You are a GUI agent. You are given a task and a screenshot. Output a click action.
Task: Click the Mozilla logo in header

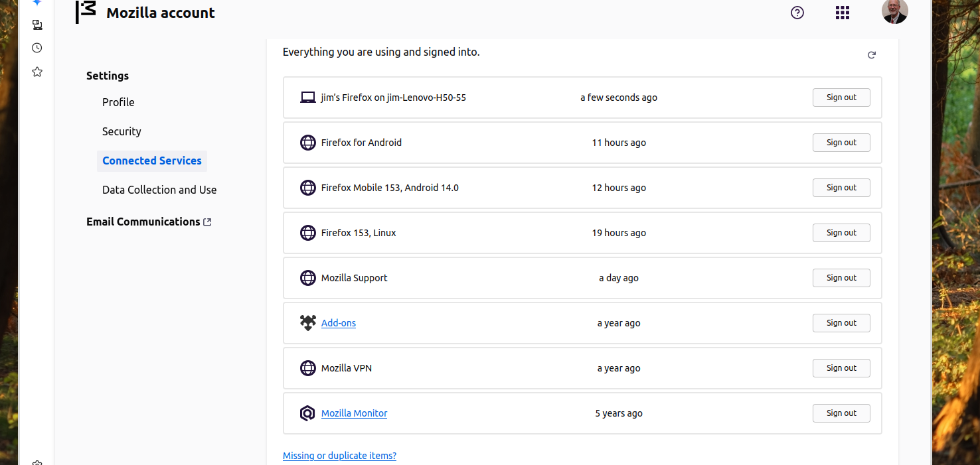pos(86,12)
